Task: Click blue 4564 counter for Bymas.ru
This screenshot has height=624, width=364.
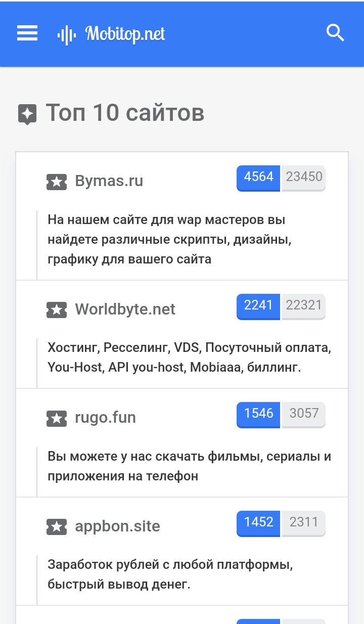Action: click(x=258, y=177)
